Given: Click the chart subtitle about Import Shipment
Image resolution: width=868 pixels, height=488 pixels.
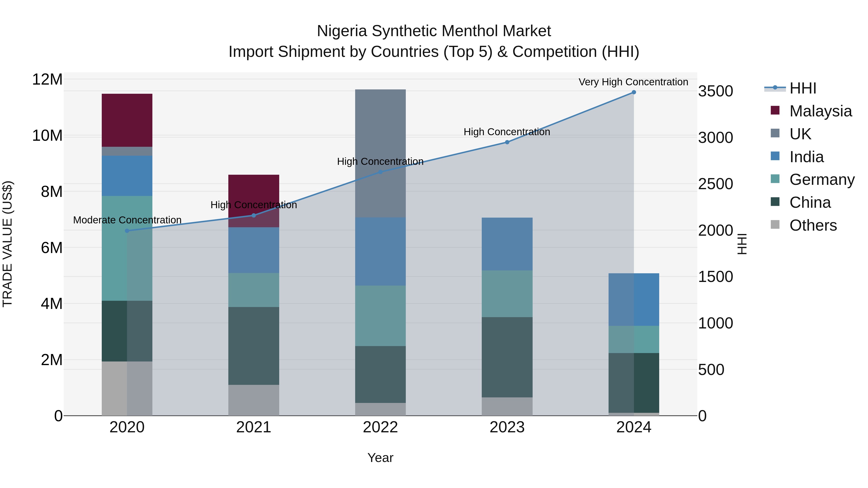Looking at the screenshot, I should coord(434,52).
